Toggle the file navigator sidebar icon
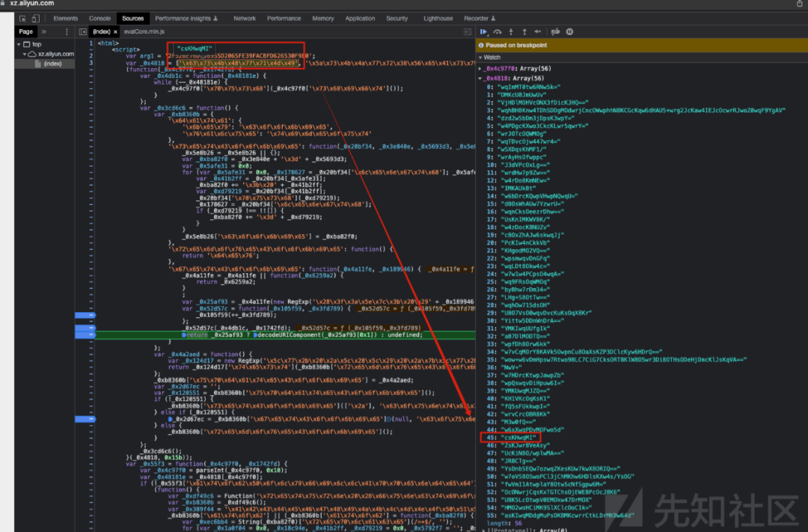Screen dimensions: 808x532 pos(82,31)
